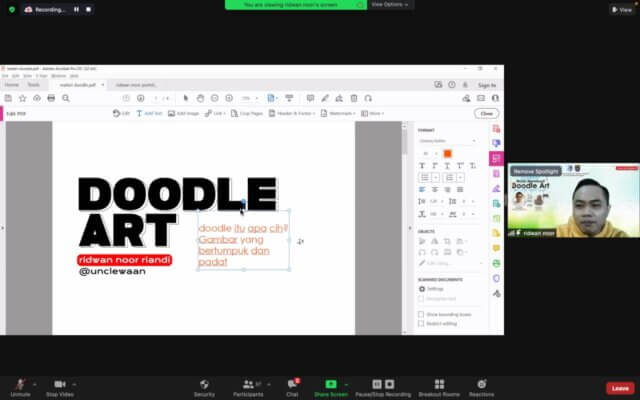This screenshot has height=400, width=640.
Task: Expand arrow beside Participants
Action: click(x=269, y=384)
